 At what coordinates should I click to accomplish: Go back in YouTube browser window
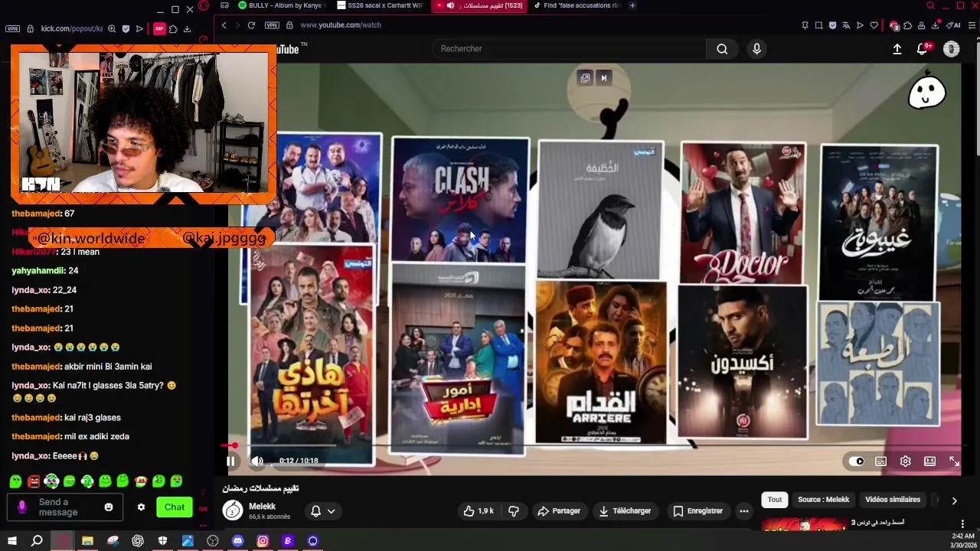point(224,25)
